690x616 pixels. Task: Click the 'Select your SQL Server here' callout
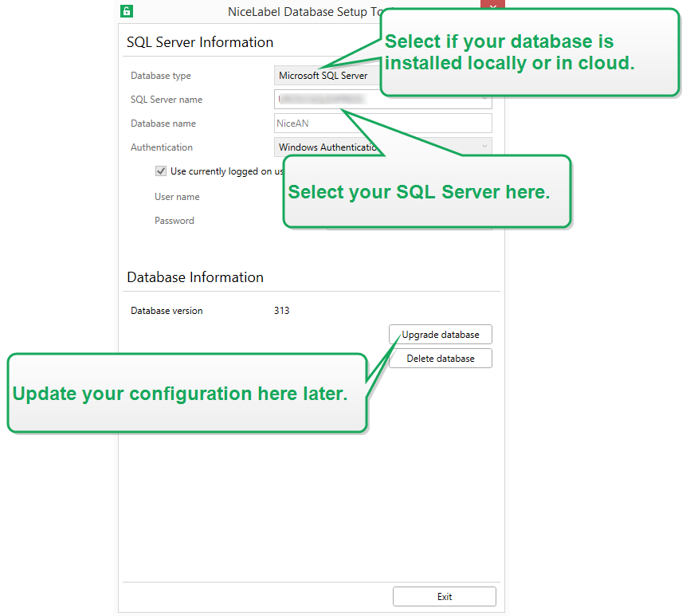[x=427, y=192]
